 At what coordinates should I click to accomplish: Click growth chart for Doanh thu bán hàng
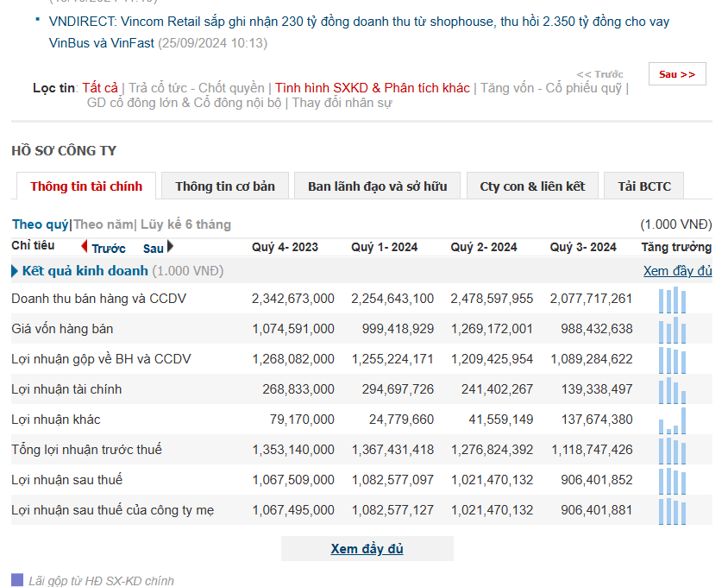pos(673,300)
